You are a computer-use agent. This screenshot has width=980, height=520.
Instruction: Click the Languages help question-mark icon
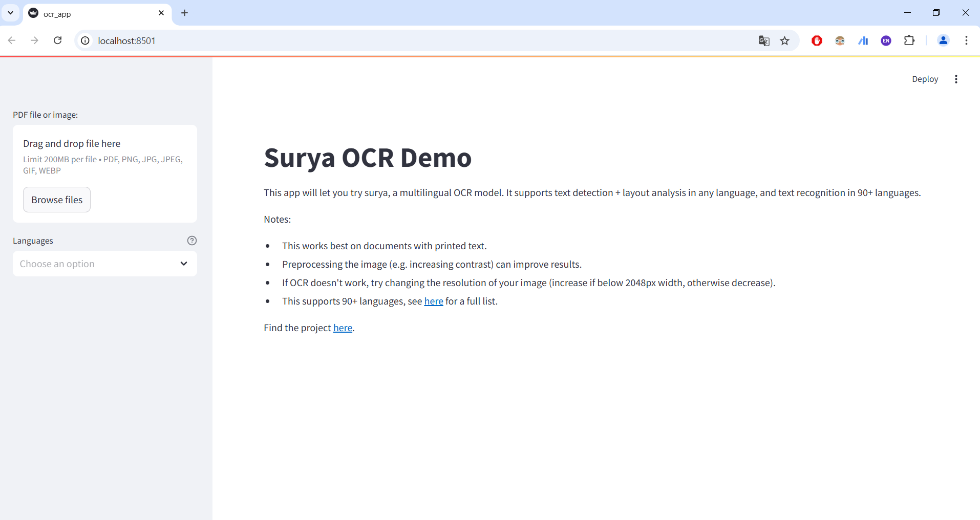coord(192,241)
